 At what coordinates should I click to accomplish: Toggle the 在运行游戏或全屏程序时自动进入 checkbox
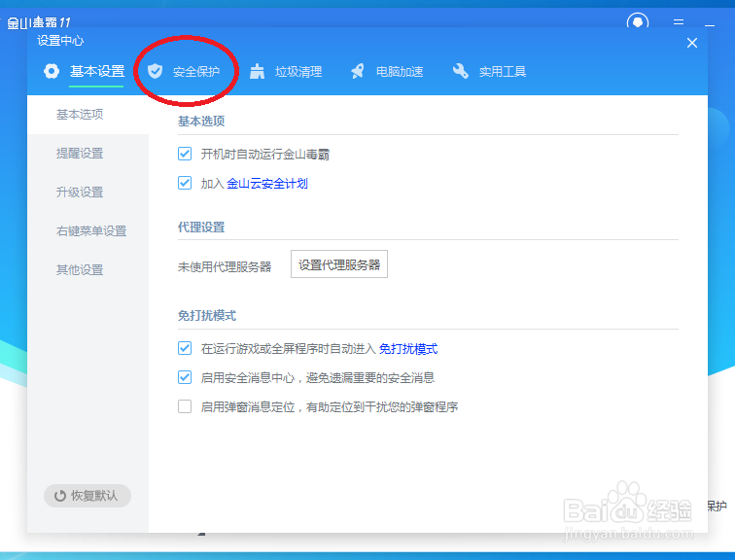click(185, 348)
